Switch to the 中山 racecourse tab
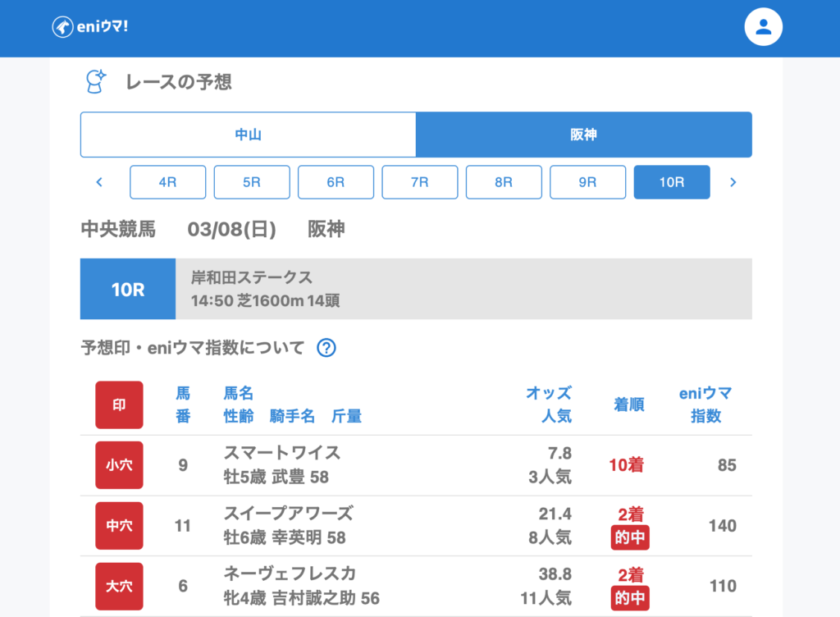Image resolution: width=840 pixels, height=617 pixels. pos(248,135)
